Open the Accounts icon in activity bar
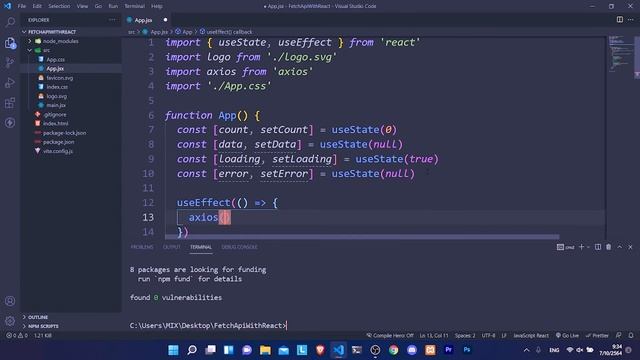The image size is (640, 360). tap(10, 301)
